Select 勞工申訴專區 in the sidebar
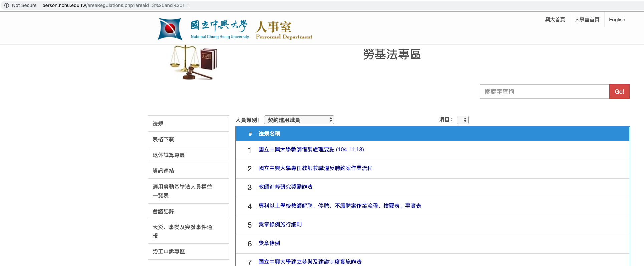Screen dimensions: 644x266 [189, 251]
